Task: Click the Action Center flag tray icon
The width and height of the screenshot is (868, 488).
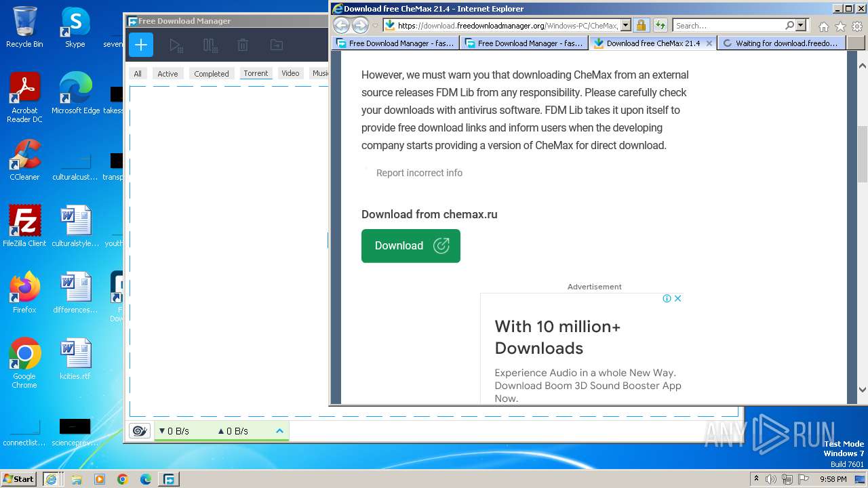Action: point(804,479)
